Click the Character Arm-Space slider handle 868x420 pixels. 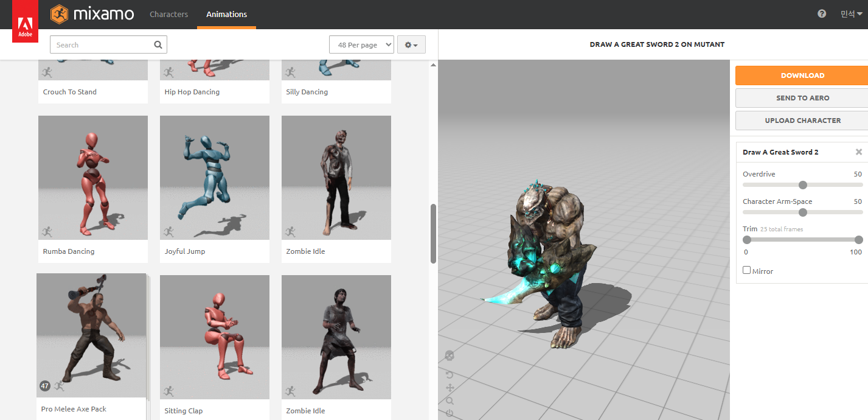click(x=802, y=212)
